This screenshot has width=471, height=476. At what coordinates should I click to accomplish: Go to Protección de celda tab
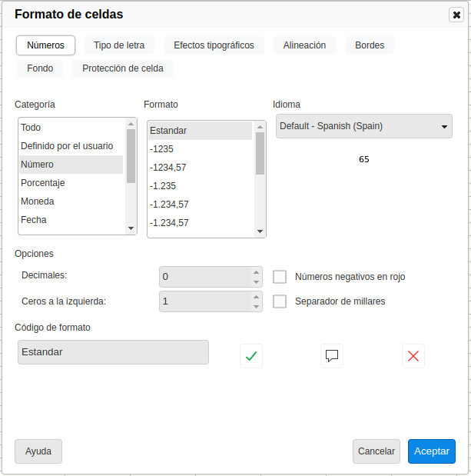[x=123, y=68]
